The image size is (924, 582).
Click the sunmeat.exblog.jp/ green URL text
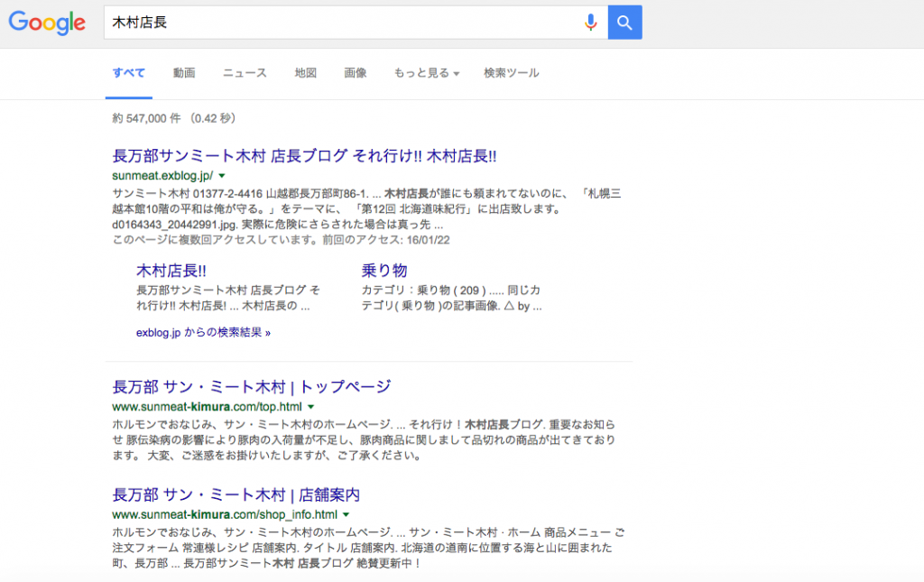[x=162, y=176]
